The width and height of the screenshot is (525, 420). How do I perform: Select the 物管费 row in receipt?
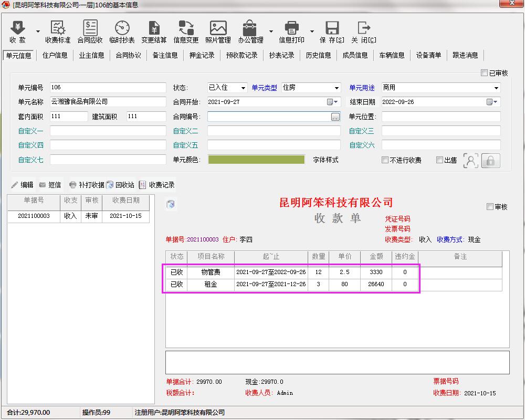pos(334,272)
